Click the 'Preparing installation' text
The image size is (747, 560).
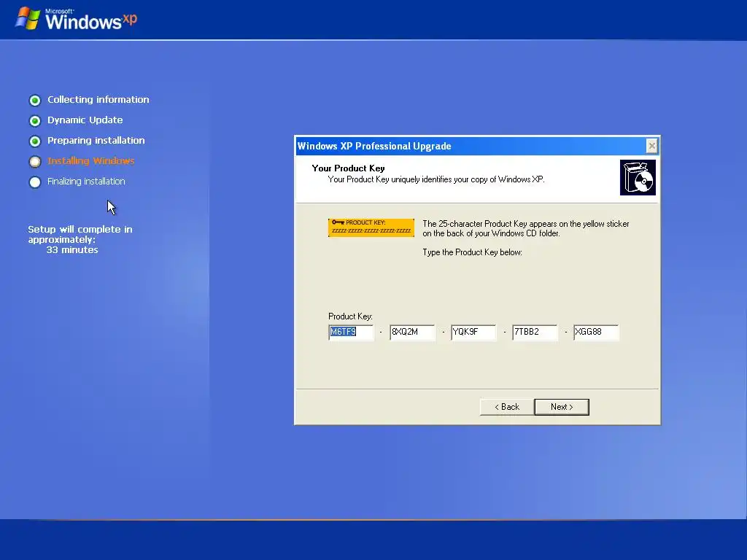(x=96, y=141)
